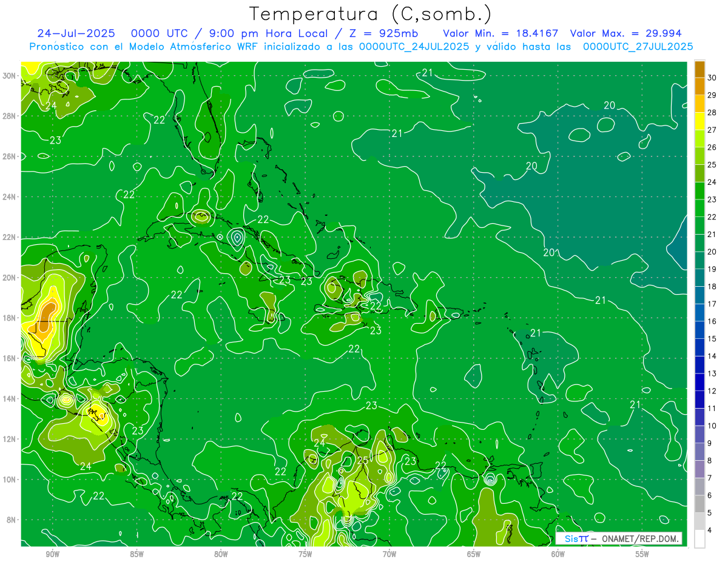Click the "30N" latitude axis label
This screenshot has width=728, height=562.
[10, 75]
